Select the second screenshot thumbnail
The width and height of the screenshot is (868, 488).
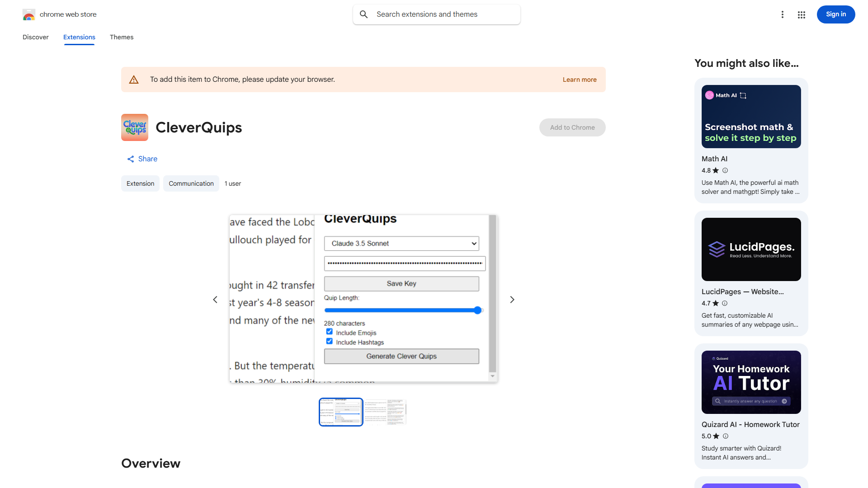(x=385, y=412)
